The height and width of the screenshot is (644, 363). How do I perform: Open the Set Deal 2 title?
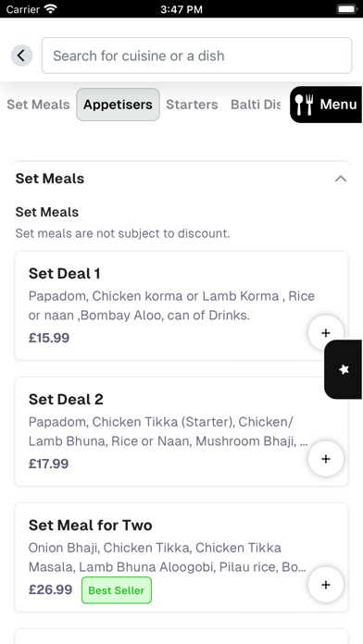pos(66,399)
